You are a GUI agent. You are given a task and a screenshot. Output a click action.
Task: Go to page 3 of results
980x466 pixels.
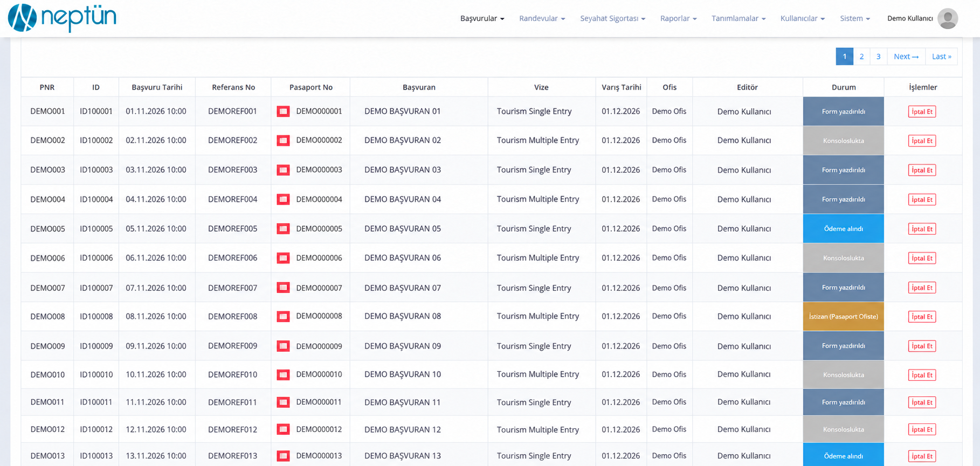point(879,57)
